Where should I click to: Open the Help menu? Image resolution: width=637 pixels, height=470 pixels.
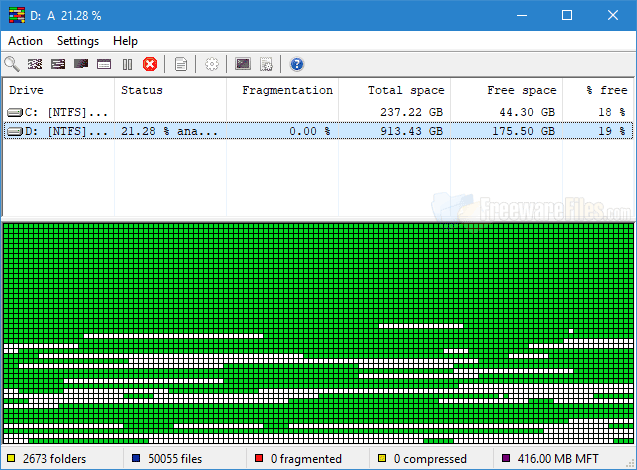(125, 41)
